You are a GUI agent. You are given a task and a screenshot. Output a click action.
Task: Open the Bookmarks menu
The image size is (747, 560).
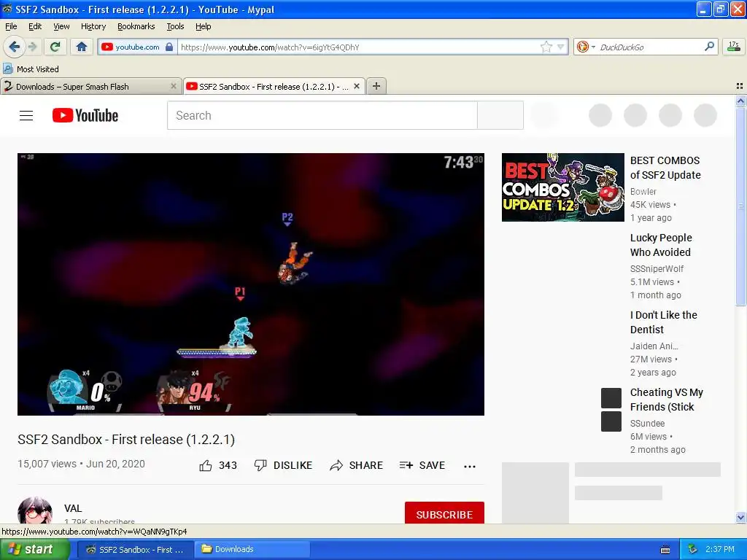tap(136, 26)
